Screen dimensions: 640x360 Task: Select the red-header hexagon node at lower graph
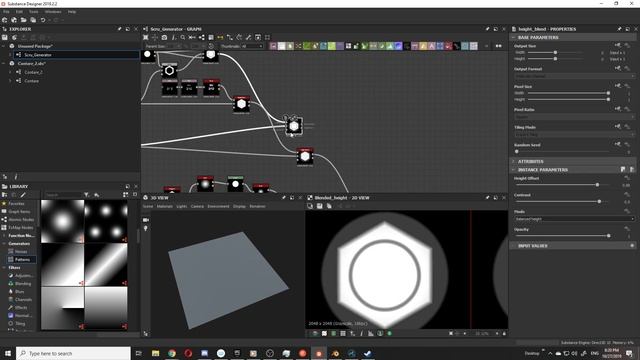[305, 157]
